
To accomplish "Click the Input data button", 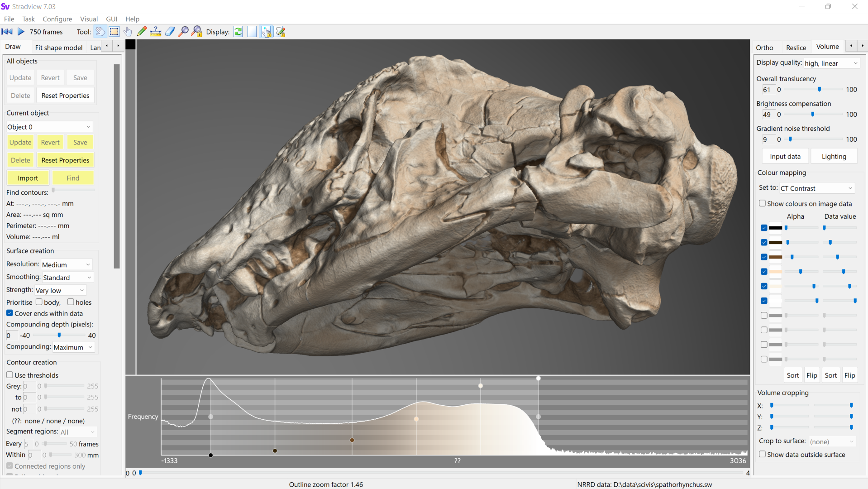I will click(x=785, y=157).
